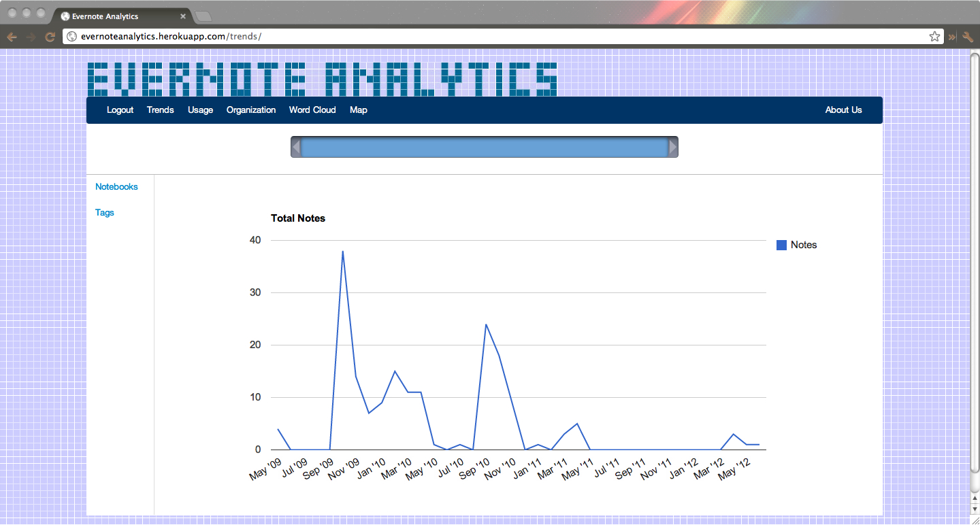
Task: Click the Jul '11 axis label
Action: click(x=606, y=468)
